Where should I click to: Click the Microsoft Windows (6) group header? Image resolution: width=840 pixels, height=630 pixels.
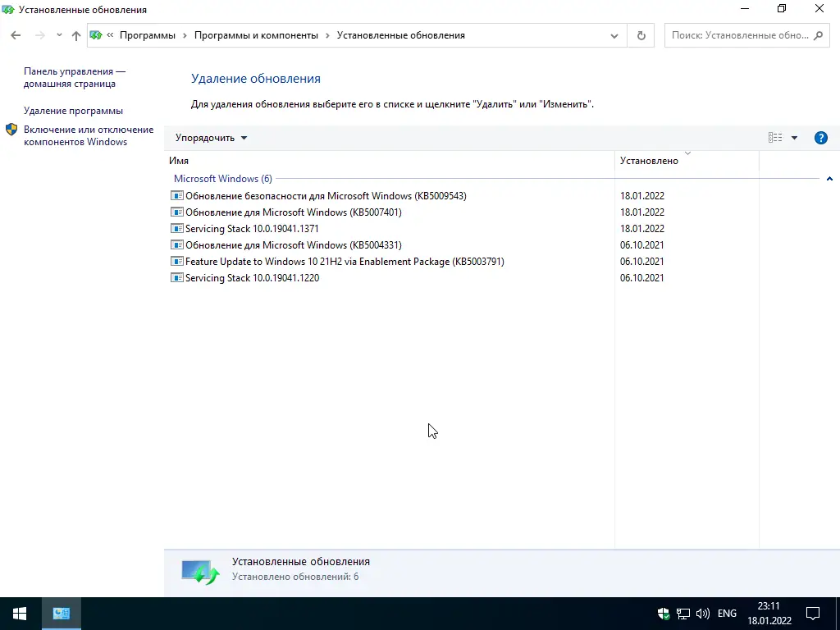pyautogui.click(x=223, y=178)
